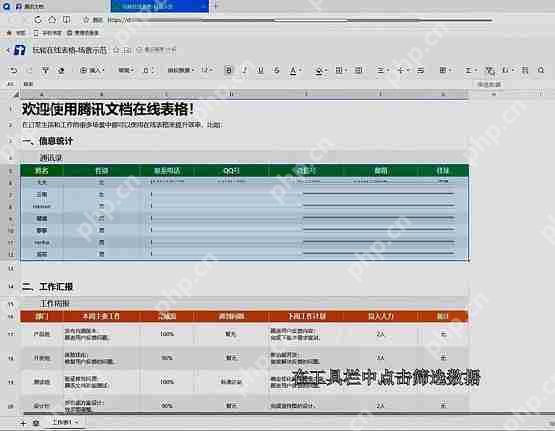
Task: Click the 部门 orange header cell
Action: pos(42,316)
